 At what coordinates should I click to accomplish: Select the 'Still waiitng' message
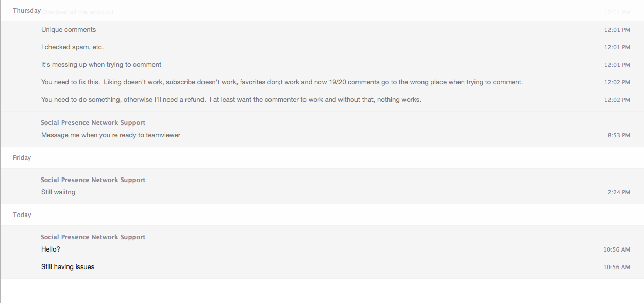58,192
